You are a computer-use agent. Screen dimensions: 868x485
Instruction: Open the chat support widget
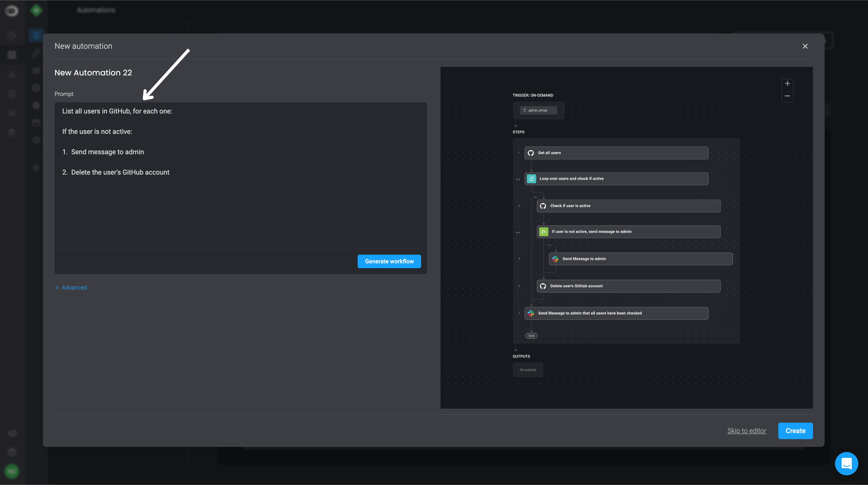pyautogui.click(x=846, y=463)
